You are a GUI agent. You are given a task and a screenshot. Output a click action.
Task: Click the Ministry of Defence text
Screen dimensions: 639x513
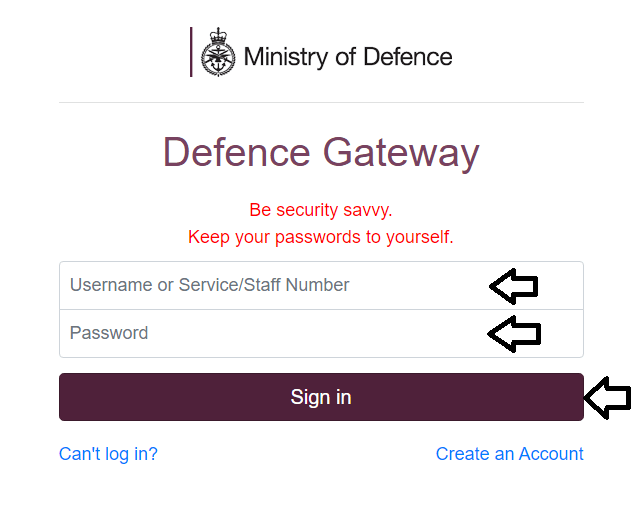[348, 57]
